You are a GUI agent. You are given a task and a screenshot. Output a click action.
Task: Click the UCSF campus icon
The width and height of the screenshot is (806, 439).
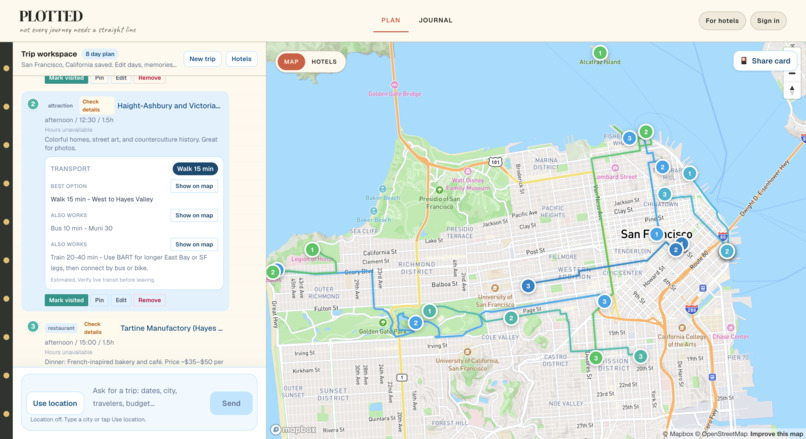[467, 352]
